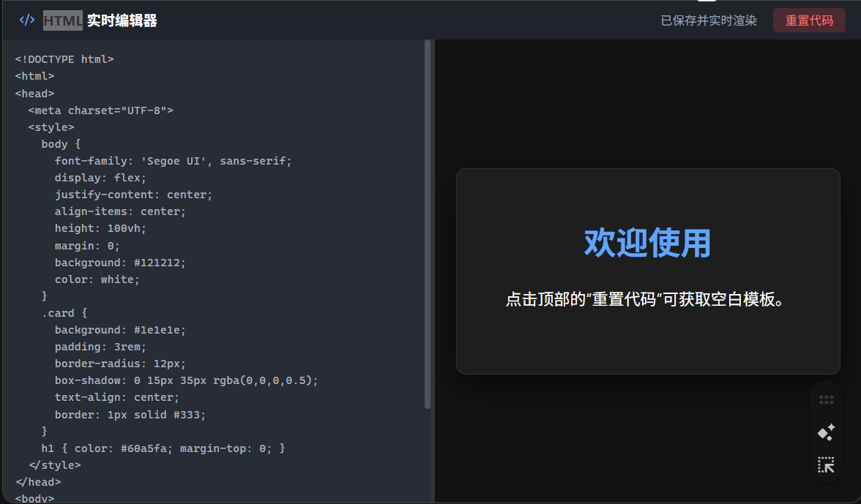Click the h1 color #60a5fa line
861x504 pixels.
[x=163, y=448]
